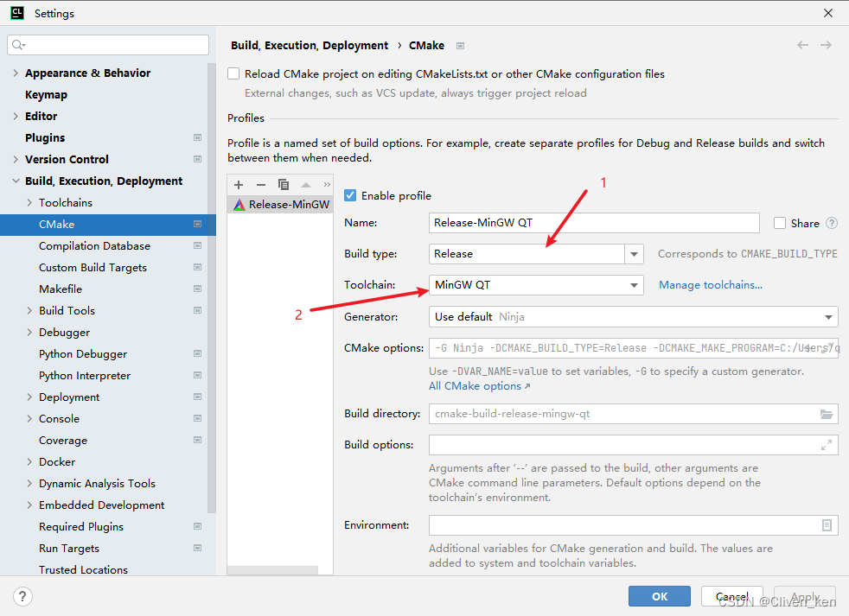Click project icon next to Coverage

tap(198, 440)
